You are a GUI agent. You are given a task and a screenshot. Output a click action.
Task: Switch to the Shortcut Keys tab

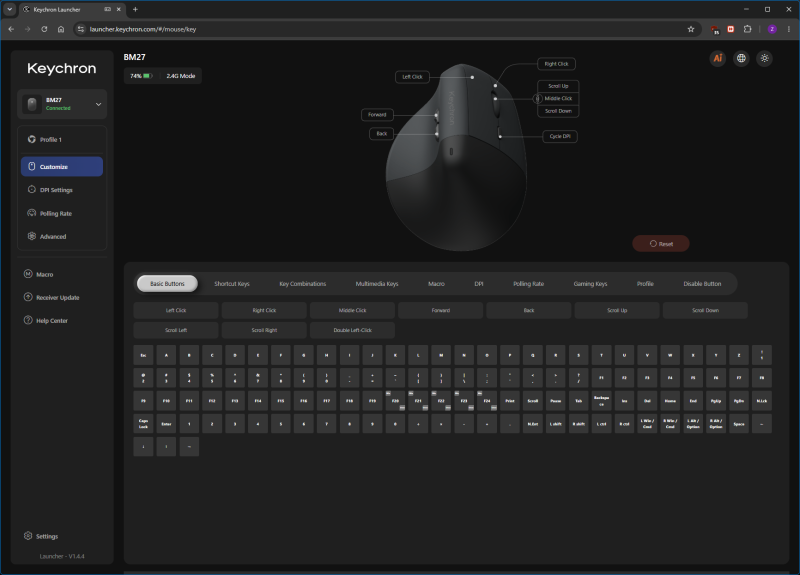click(232, 284)
